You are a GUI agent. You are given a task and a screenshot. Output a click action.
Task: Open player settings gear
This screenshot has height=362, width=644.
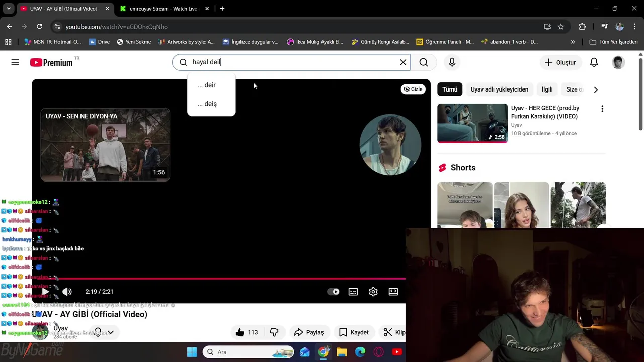pos(373,292)
